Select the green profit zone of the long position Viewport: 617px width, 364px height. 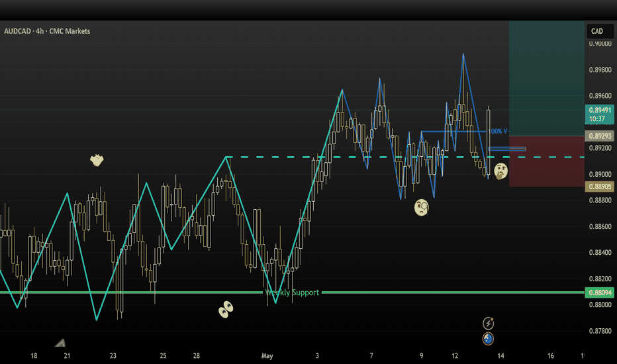tap(547, 79)
